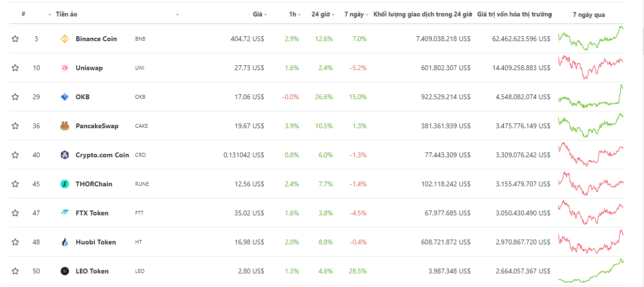Image resolution: width=644 pixels, height=287 pixels.
Task: Open the OKB coin link
Action: [83, 97]
